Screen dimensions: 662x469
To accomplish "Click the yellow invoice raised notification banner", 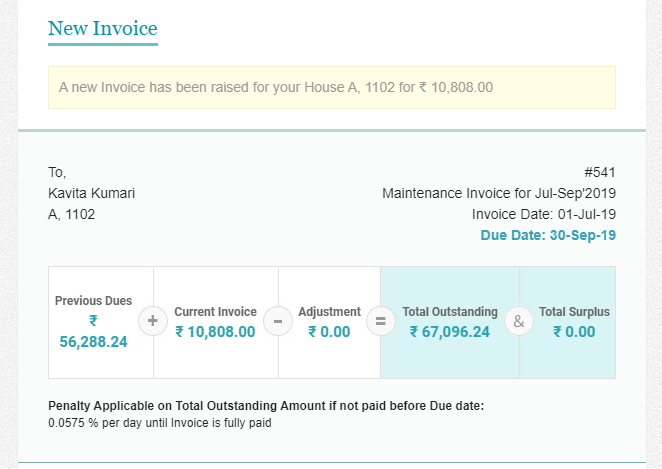I will pos(331,87).
